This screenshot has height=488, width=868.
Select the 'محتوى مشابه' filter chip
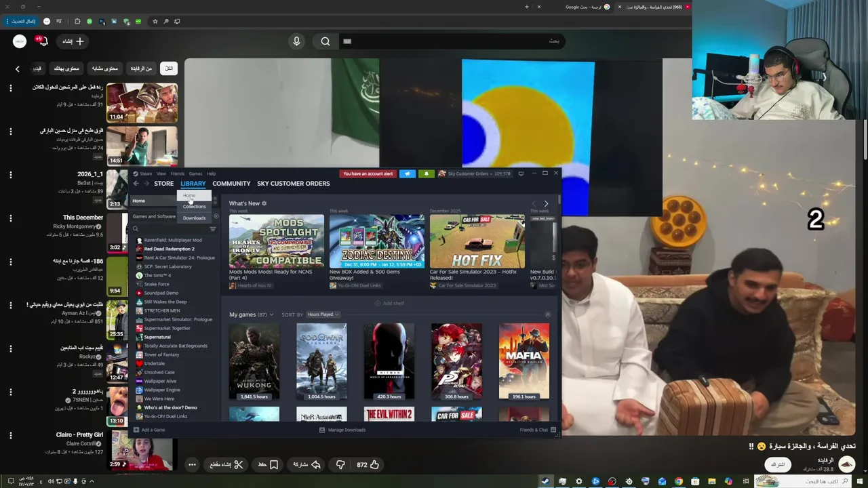pyautogui.click(x=104, y=68)
